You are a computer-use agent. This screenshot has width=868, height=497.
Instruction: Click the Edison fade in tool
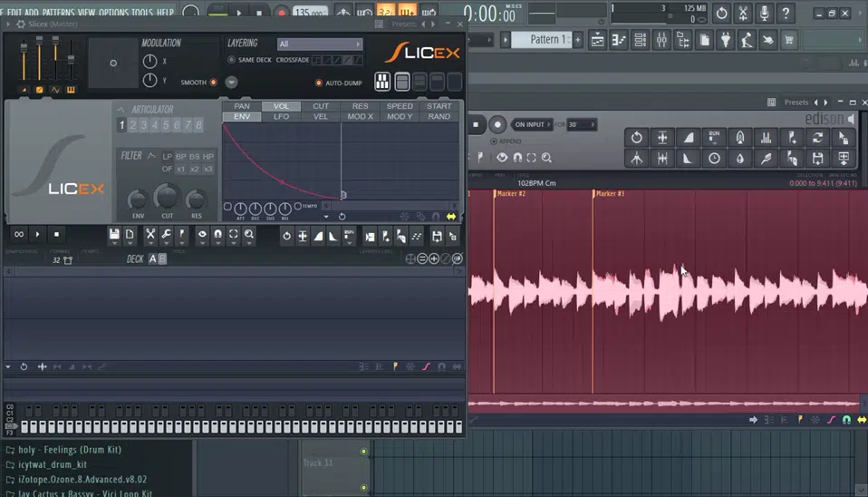tap(688, 138)
